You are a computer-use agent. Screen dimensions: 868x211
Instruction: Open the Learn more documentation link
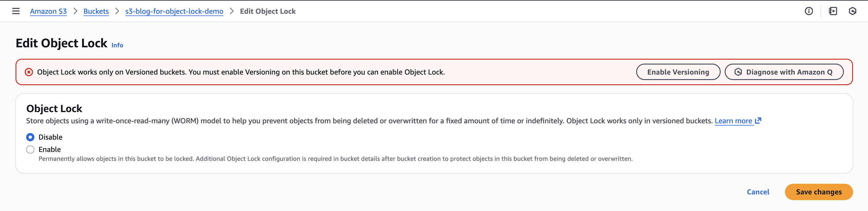click(734, 120)
